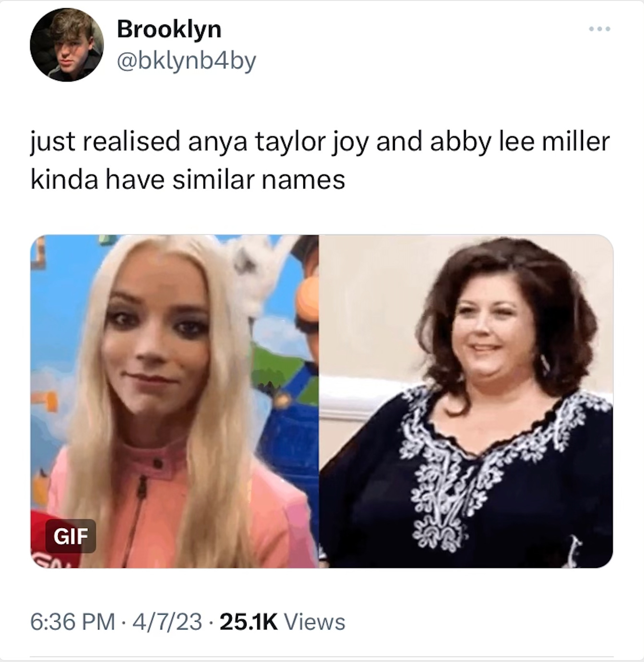Click the GIF badge on the media
Screen dimensions: 644x662
(x=71, y=536)
